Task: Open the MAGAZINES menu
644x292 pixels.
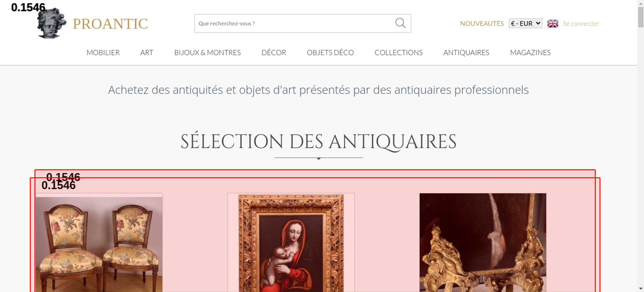Action: tap(530, 52)
